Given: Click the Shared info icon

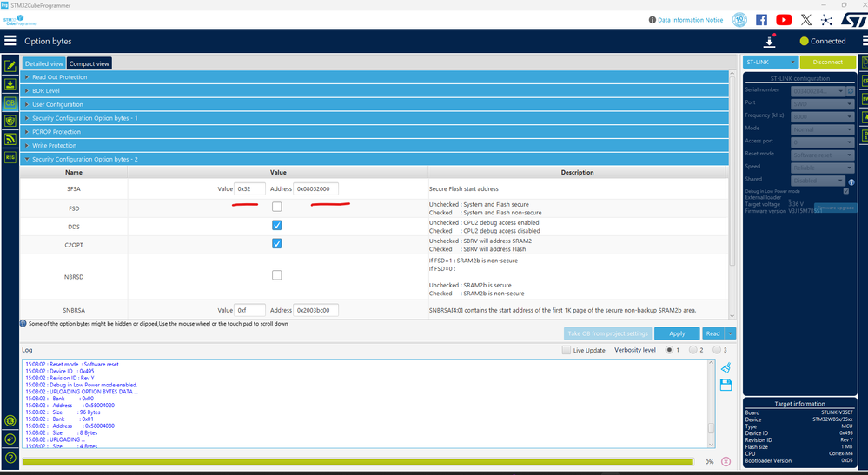Looking at the screenshot, I should point(851,182).
